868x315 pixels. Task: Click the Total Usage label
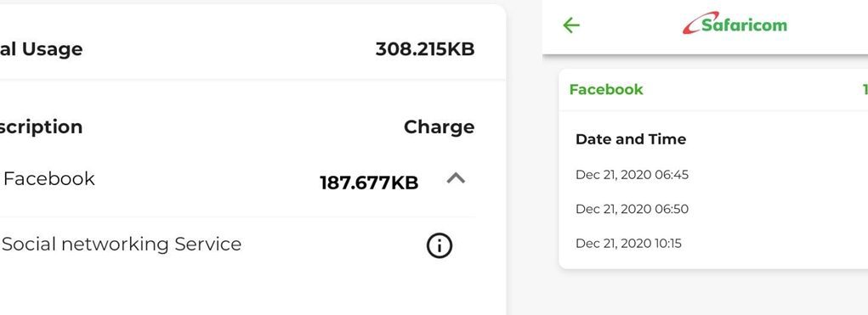[x=41, y=48]
